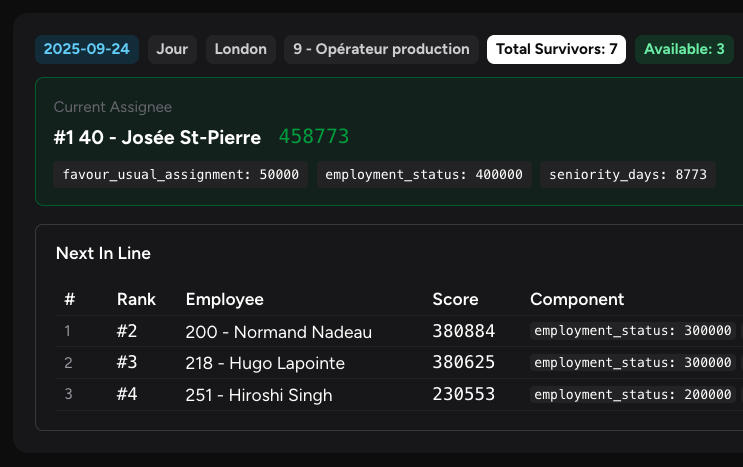Click the Component column header

tap(577, 299)
